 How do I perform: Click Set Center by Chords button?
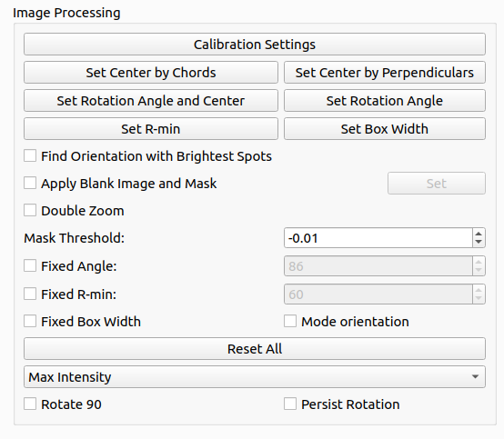151,72
